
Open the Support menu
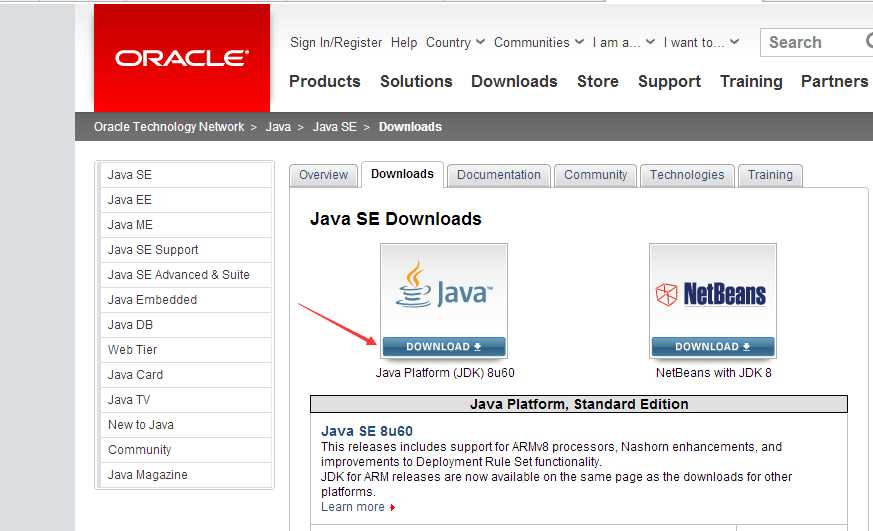pos(669,81)
